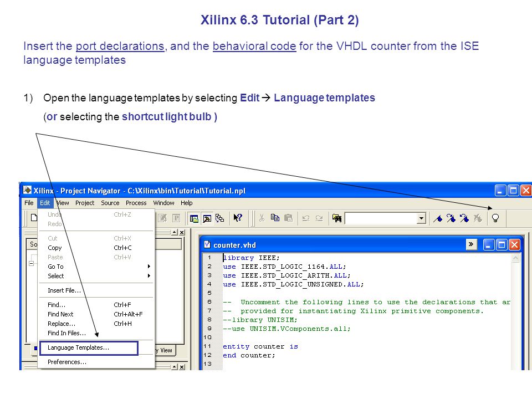Choose Replace... from the Edit menu
Viewport: 532px width, 399px height.
point(96,324)
